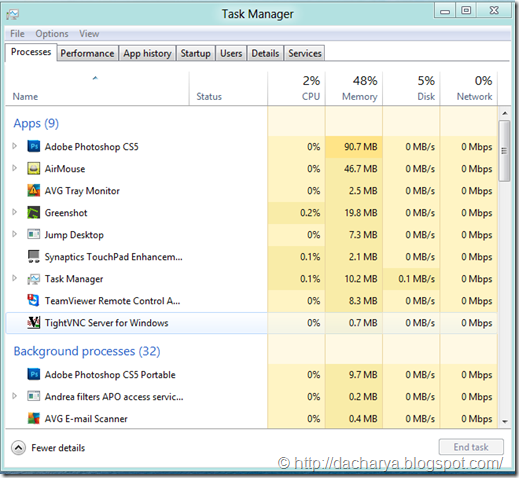Select the Adobe Photoshop CS5 Portable name
Screen dimensions: 519x478
point(110,375)
